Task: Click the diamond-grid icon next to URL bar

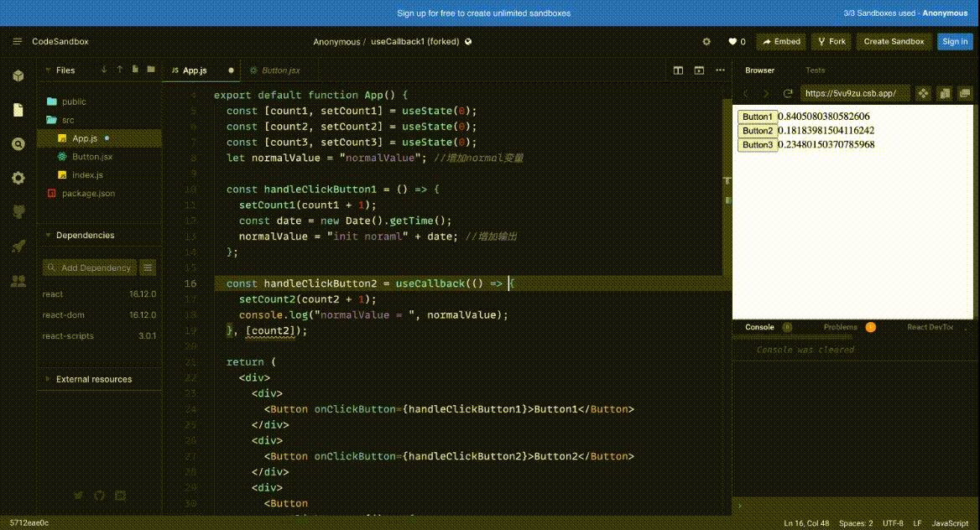Action: pyautogui.click(x=923, y=93)
